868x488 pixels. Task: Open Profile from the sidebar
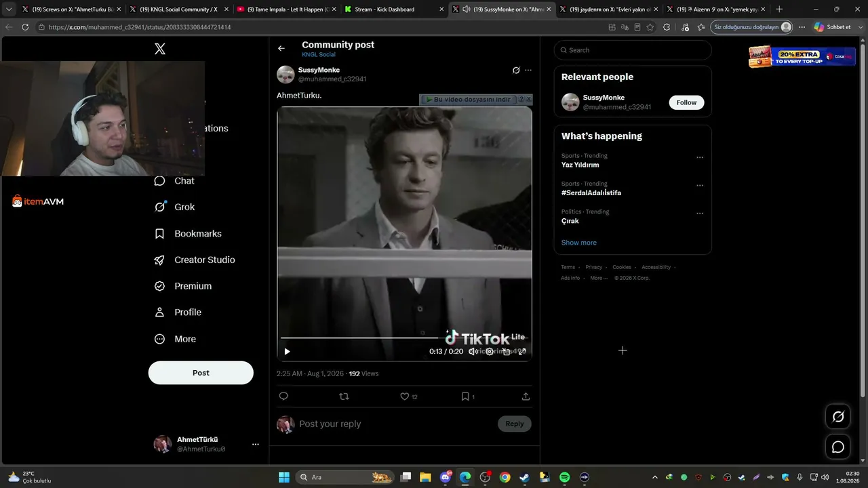pyautogui.click(x=178, y=312)
